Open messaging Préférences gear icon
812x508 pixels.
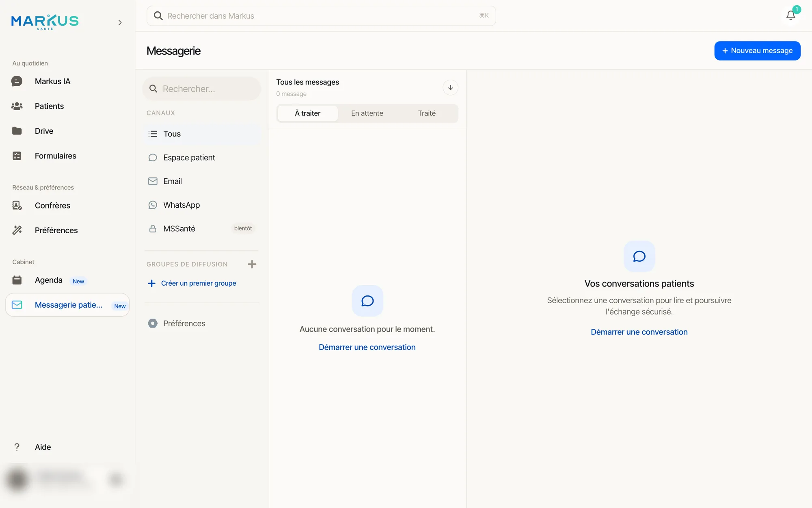tap(153, 323)
